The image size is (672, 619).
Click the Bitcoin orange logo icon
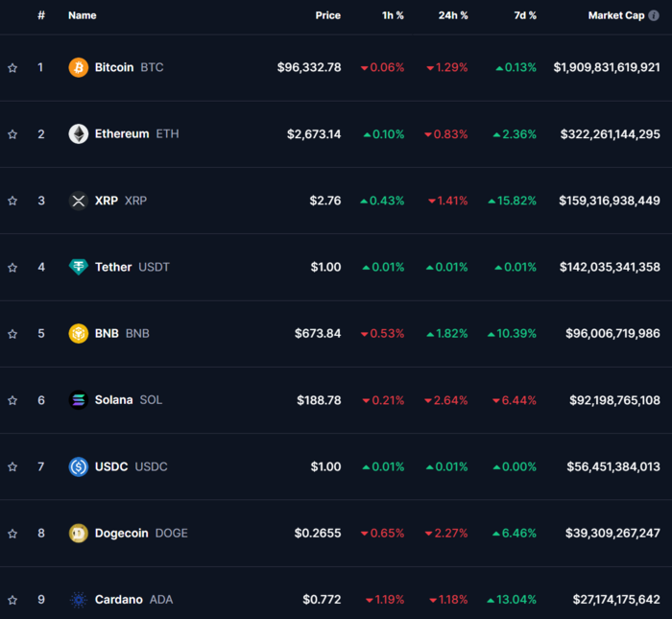(x=79, y=67)
